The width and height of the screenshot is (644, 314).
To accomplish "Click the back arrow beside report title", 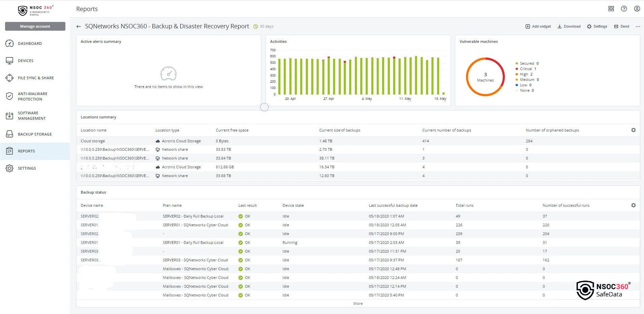I will point(79,26).
